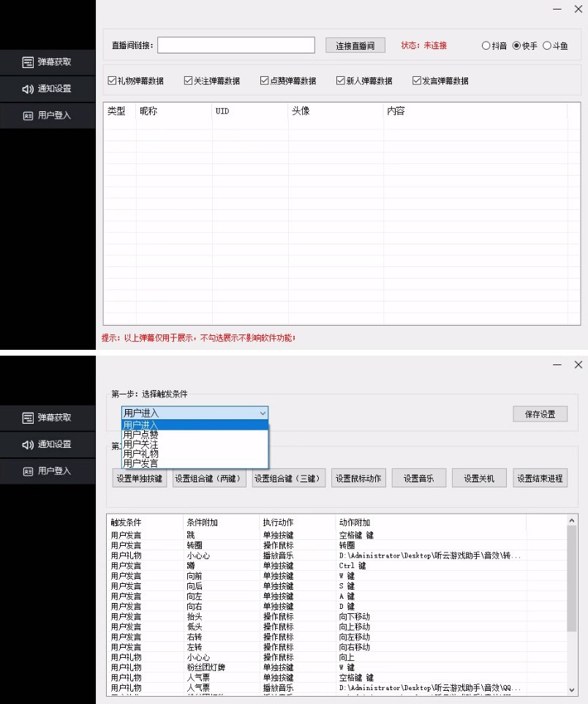This screenshot has height=704, width=588.
Task: Toggle the 新人弹幕数据 checkbox
Action: tap(341, 80)
